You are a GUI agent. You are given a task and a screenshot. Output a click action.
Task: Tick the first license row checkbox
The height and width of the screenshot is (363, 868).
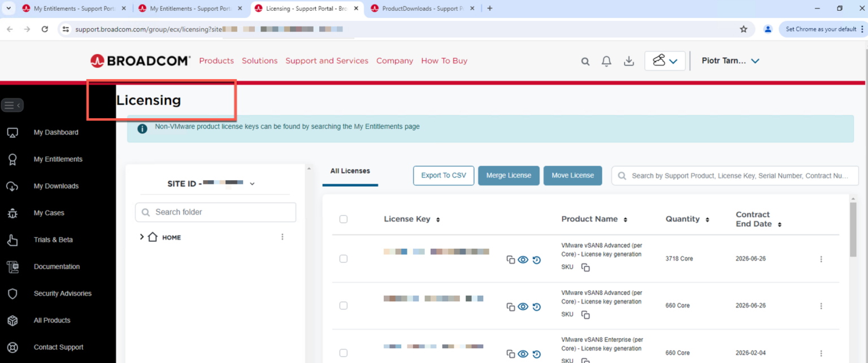[343, 258]
